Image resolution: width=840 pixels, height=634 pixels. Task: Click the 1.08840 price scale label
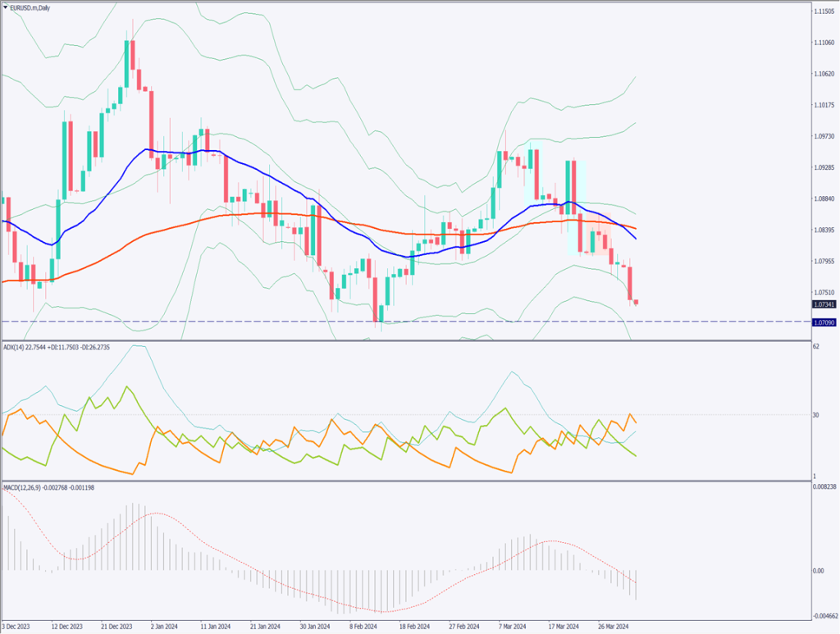(824, 198)
